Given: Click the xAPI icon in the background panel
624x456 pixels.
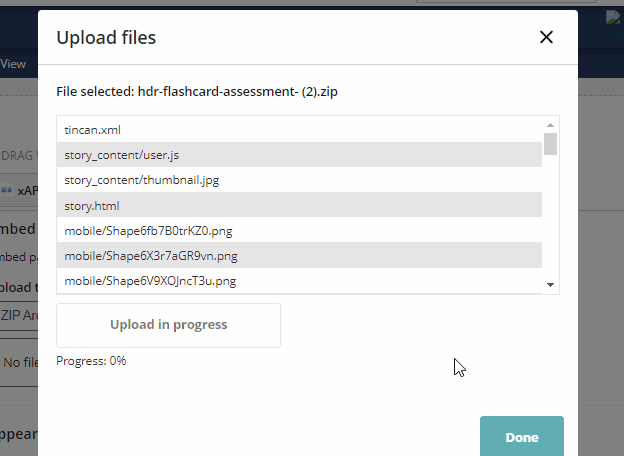Looking at the screenshot, I should coord(6,190).
